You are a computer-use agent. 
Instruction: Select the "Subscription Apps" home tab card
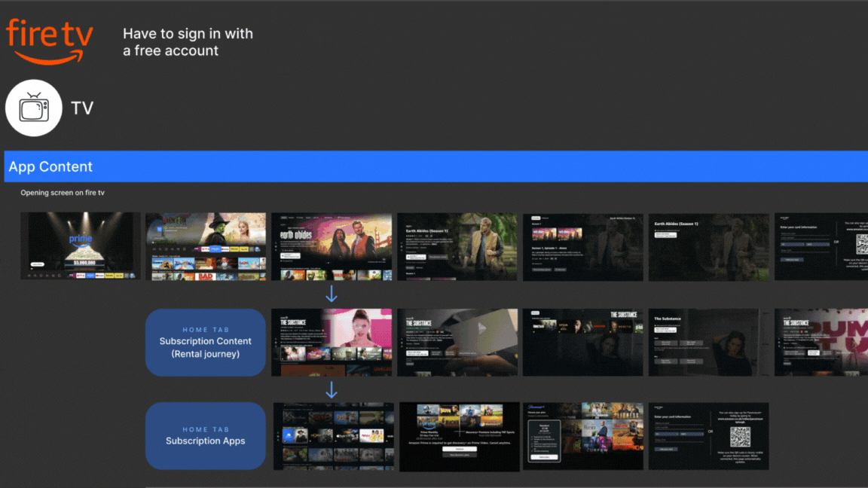click(x=206, y=436)
